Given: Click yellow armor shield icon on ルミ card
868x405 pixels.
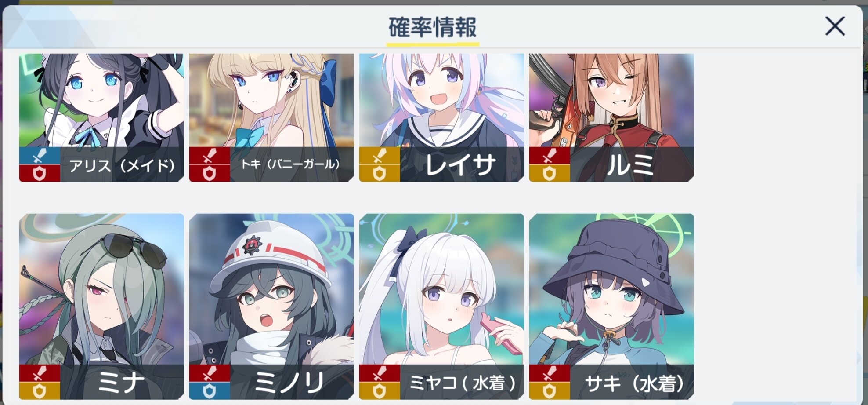Looking at the screenshot, I should [550, 173].
